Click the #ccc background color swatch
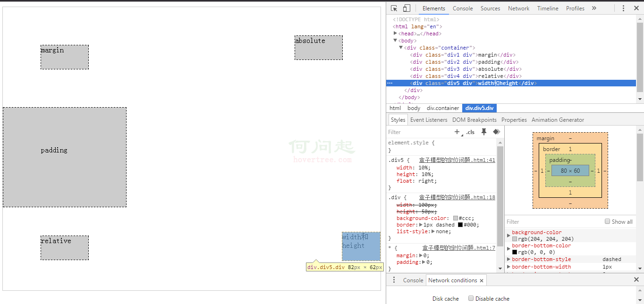This screenshot has width=644, height=304. click(456, 218)
